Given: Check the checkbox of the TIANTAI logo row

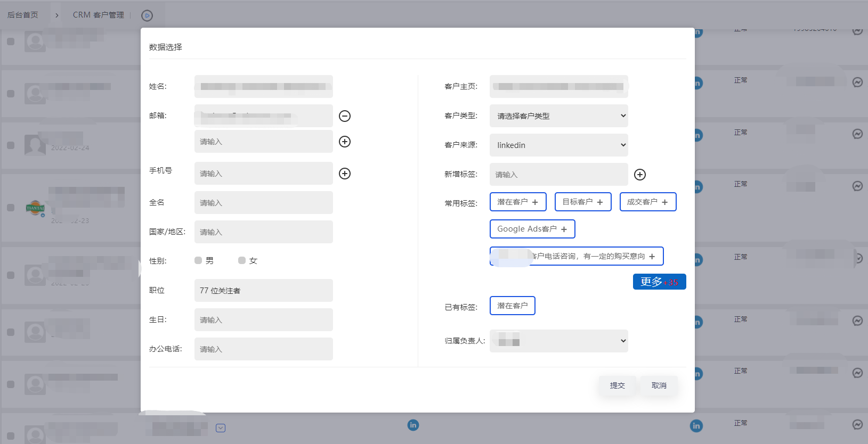Looking at the screenshot, I should tap(11, 208).
